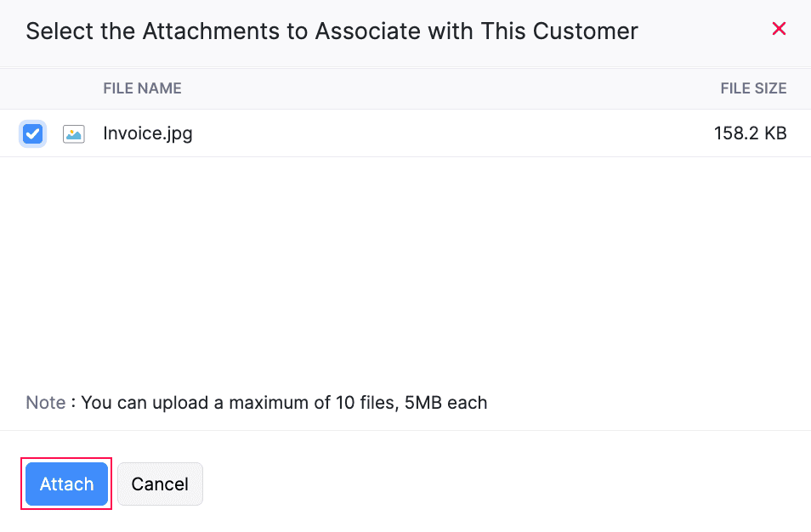Uncheck the Invoice.jpg checkbox
This screenshot has width=811, height=532.
point(32,133)
